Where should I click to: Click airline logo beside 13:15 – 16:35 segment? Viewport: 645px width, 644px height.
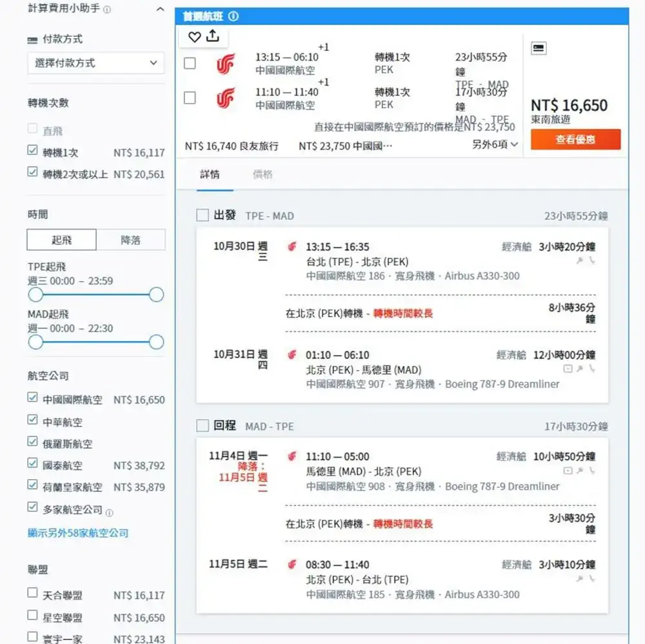pos(292,247)
